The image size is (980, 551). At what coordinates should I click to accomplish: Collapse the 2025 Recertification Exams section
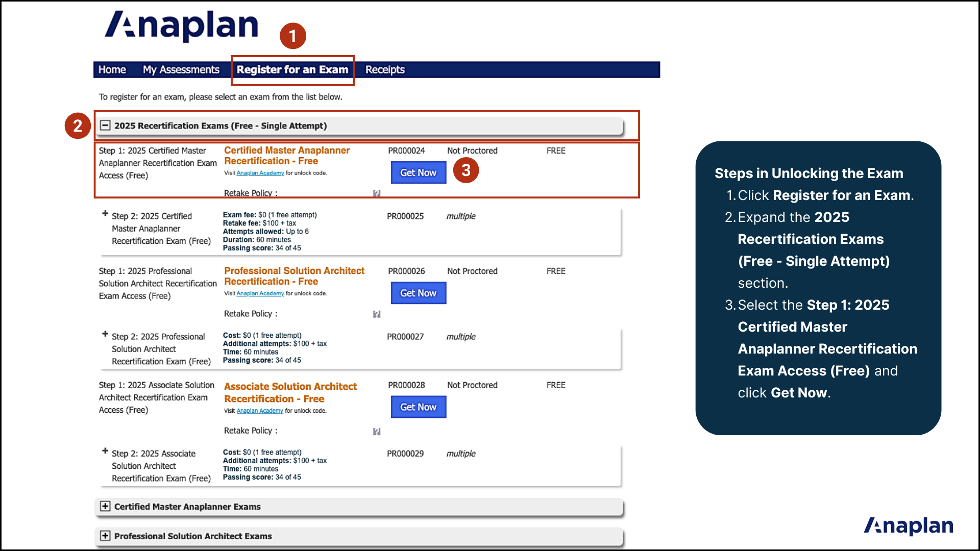tap(105, 126)
